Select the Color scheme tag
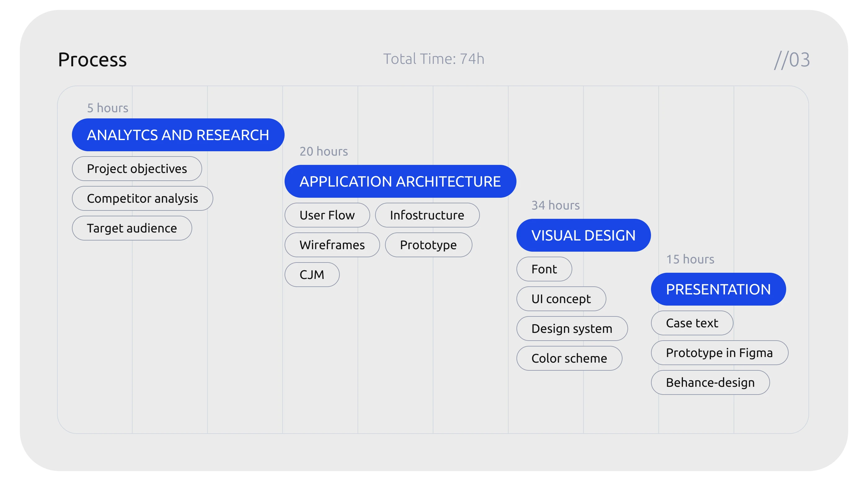This screenshot has height=481, width=868. pos(569,358)
